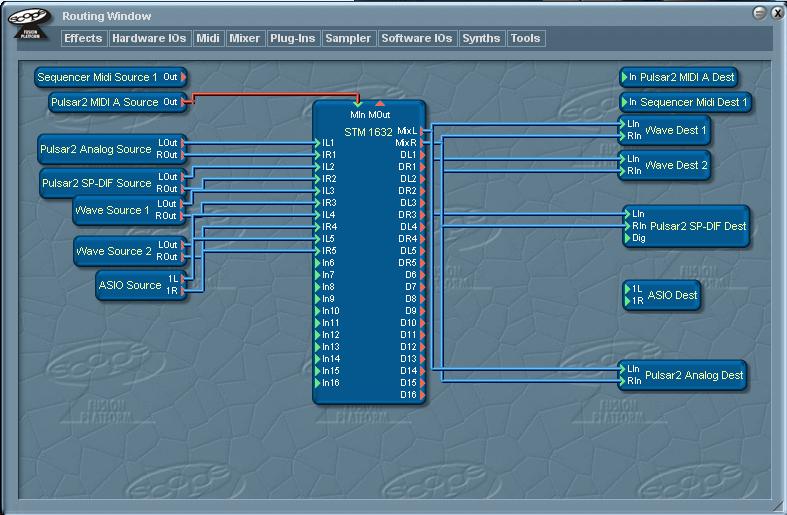The width and height of the screenshot is (787, 515).
Task: Open the Hardware IOs menu
Action: [149, 38]
